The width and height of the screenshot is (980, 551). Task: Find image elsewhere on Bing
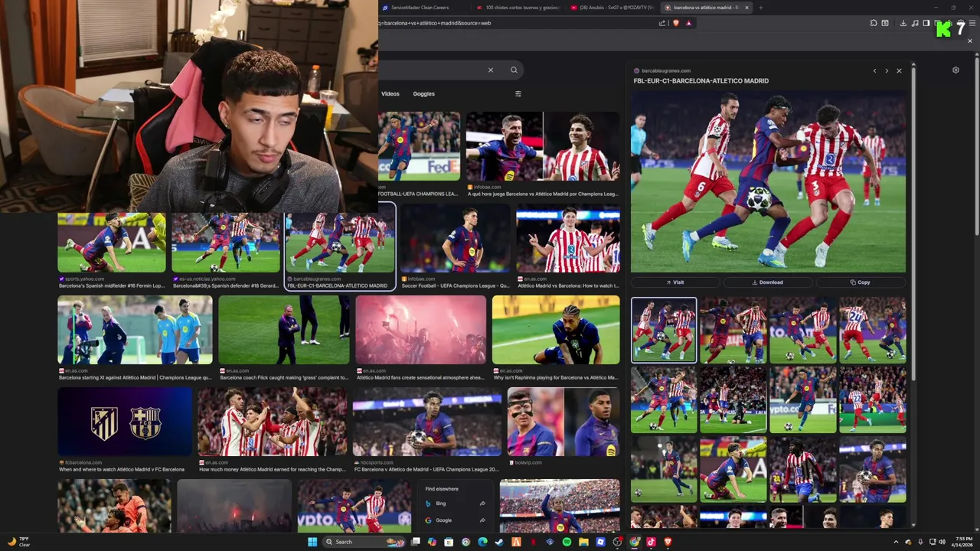455,504
